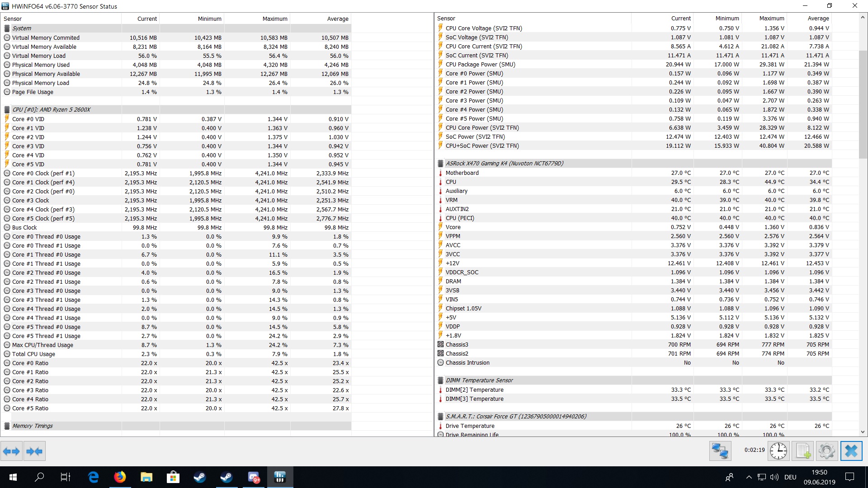Screen dimensions: 868x488
Task: Click the blue X close sensors button
Action: 851,451
